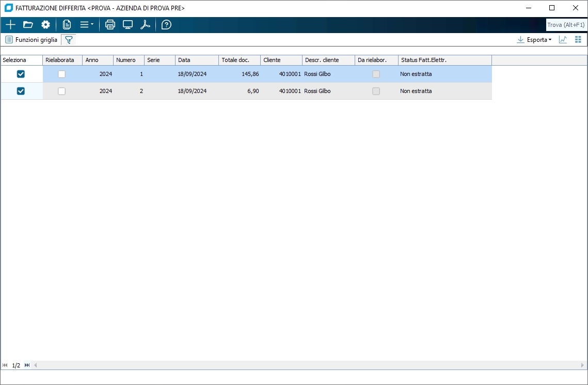Click Anno 2024 in the 145,86 row
588x385 pixels.
point(106,74)
